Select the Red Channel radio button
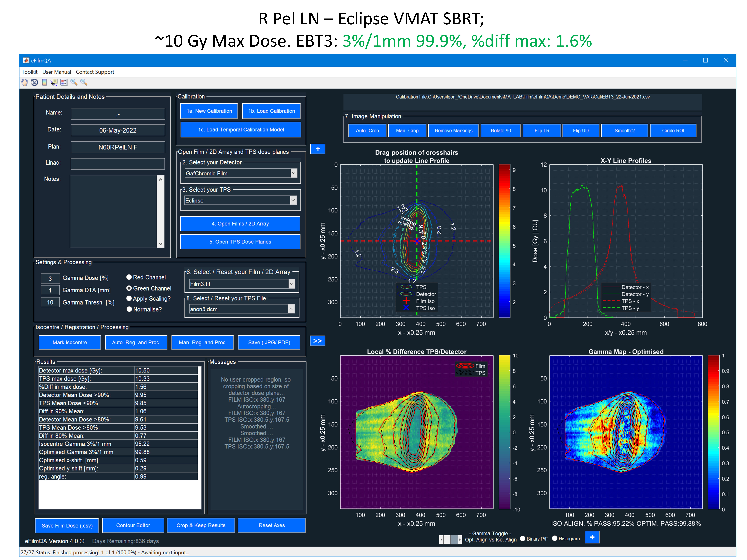The image size is (747, 560). (x=129, y=277)
